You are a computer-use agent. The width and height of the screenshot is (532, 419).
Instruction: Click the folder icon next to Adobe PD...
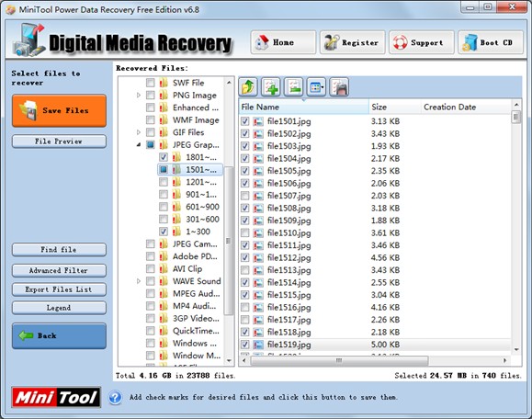coord(164,256)
